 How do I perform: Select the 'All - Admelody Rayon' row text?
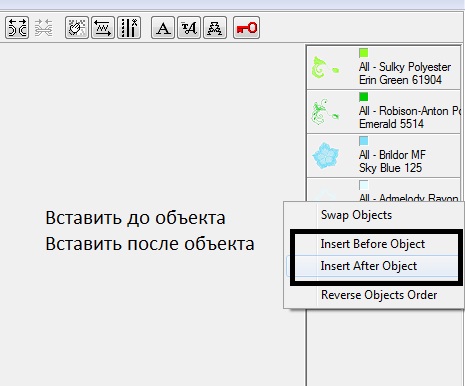409,198
